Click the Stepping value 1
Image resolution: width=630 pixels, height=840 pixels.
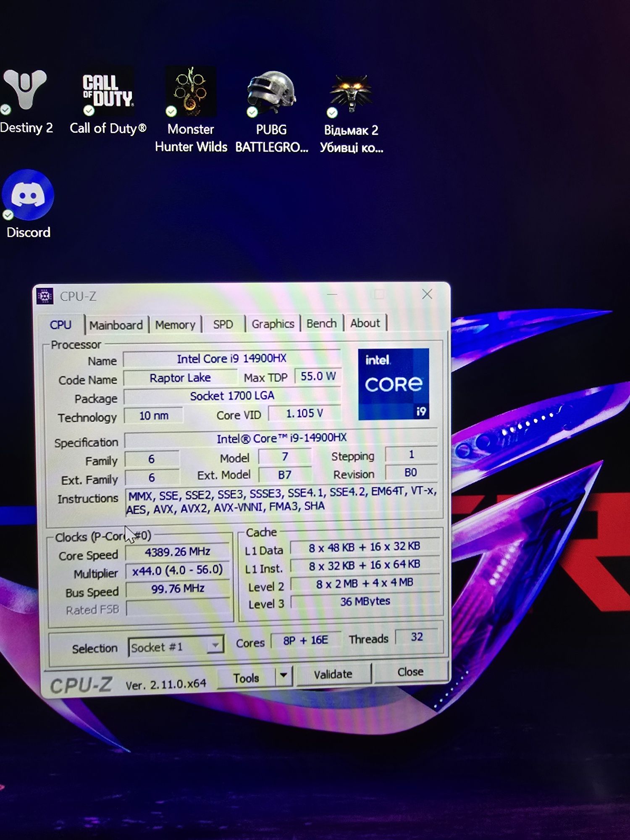click(x=411, y=454)
